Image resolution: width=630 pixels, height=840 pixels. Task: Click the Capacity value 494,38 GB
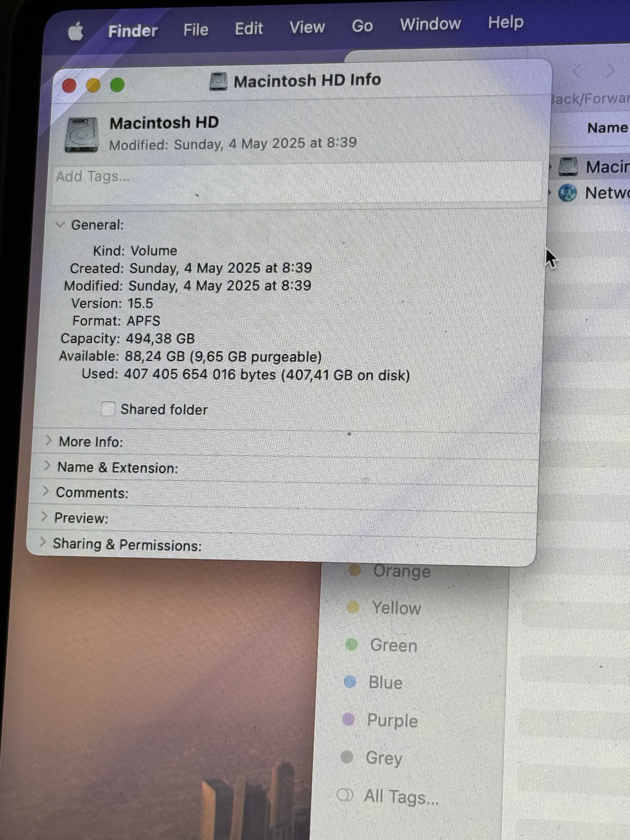point(160,338)
